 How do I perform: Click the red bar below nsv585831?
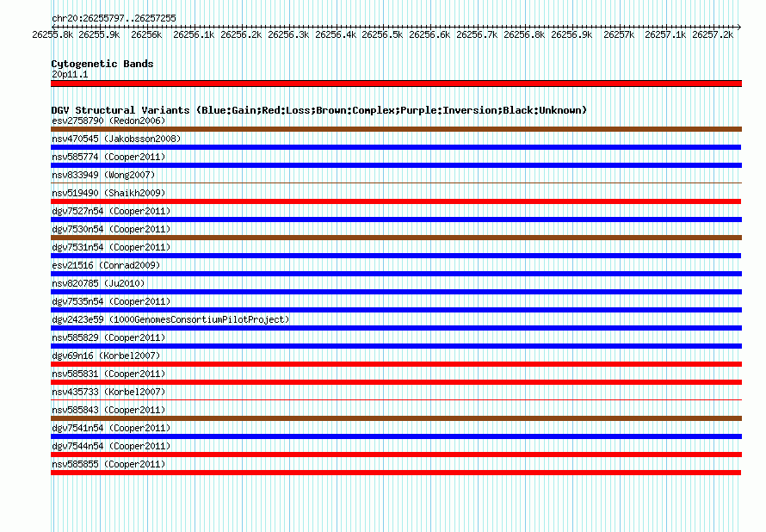(396, 382)
